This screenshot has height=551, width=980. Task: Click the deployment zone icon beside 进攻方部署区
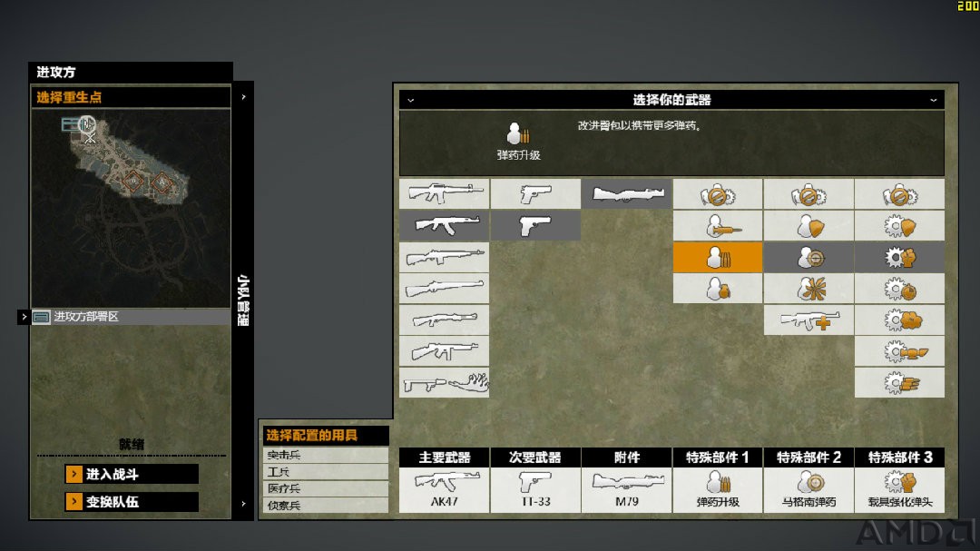(x=41, y=317)
